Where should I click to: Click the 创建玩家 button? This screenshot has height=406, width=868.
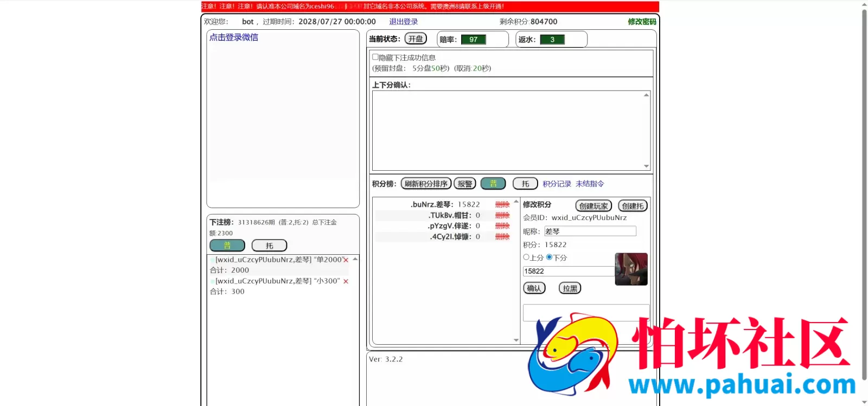tap(593, 206)
